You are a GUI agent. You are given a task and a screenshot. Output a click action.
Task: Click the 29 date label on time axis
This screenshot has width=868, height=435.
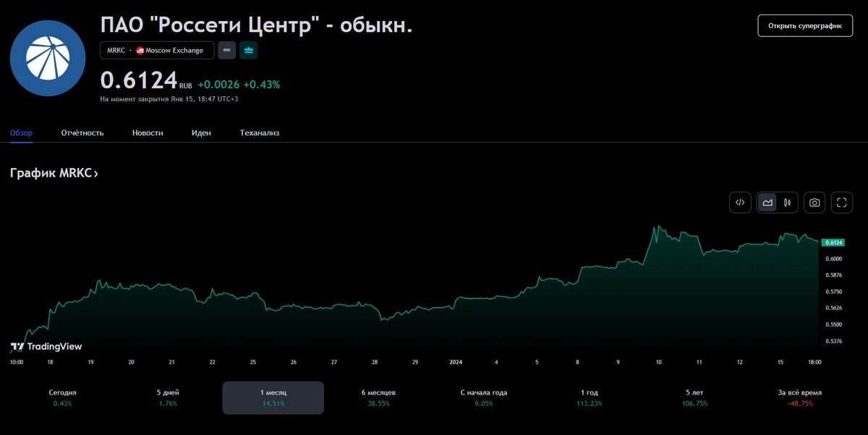tap(415, 361)
